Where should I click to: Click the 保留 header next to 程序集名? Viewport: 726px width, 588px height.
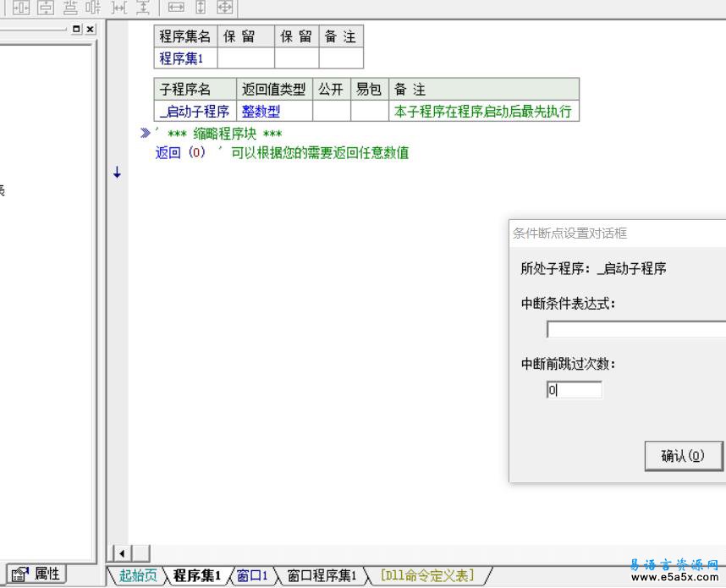coord(246,36)
